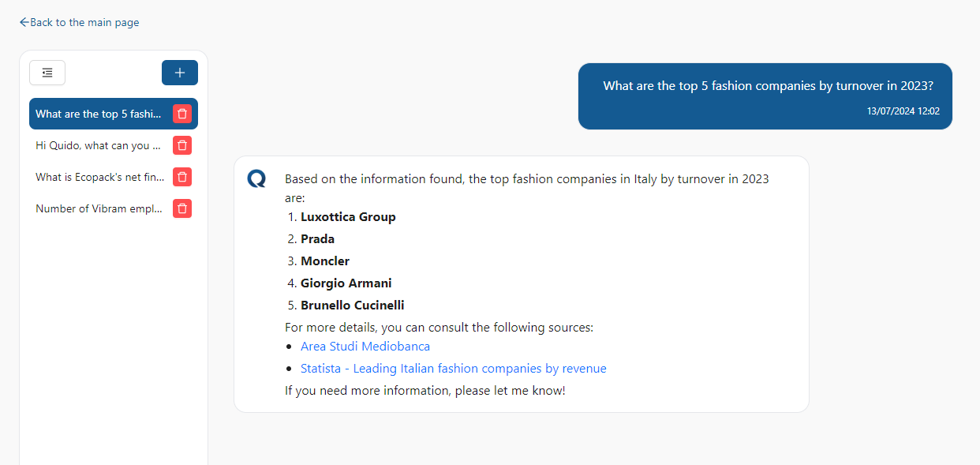
Task: Click the 'For more details' sentence
Action: (439, 328)
